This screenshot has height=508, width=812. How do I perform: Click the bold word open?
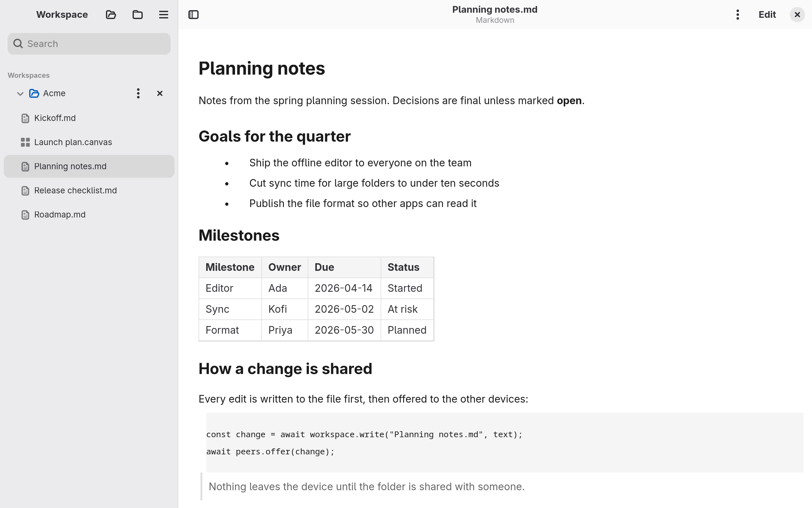pyautogui.click(x=569, y=100)
